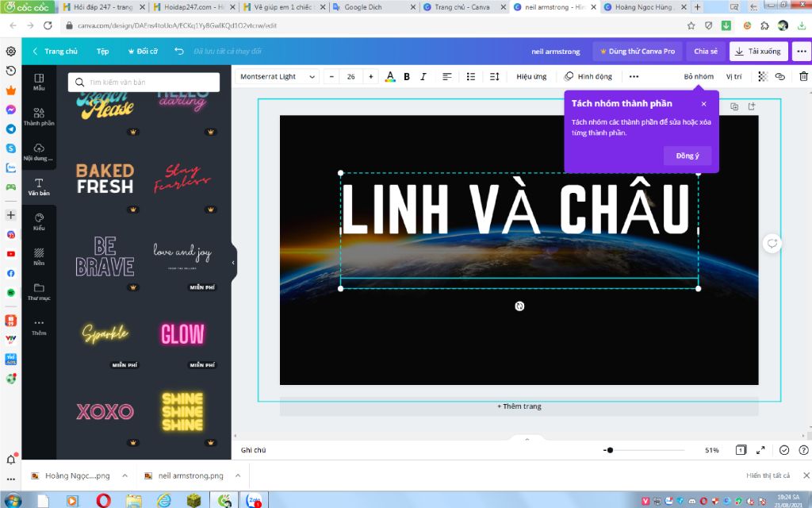Open the Chia sẻ share dialog
This screenshot has height=508, width=812.
[706, 52]
